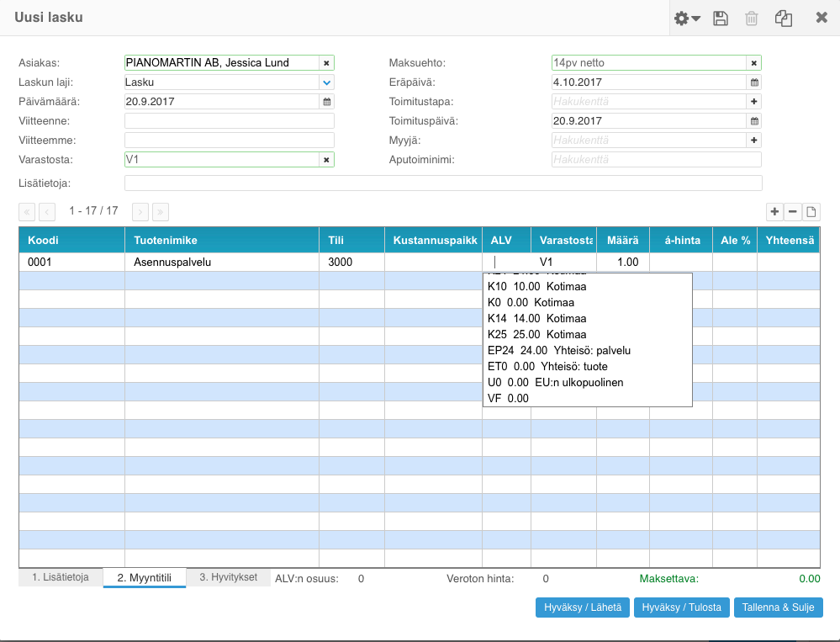Screen dimensions: 840x642
Task: Click the Toimitustapa search field
Action: pos(649,102)
